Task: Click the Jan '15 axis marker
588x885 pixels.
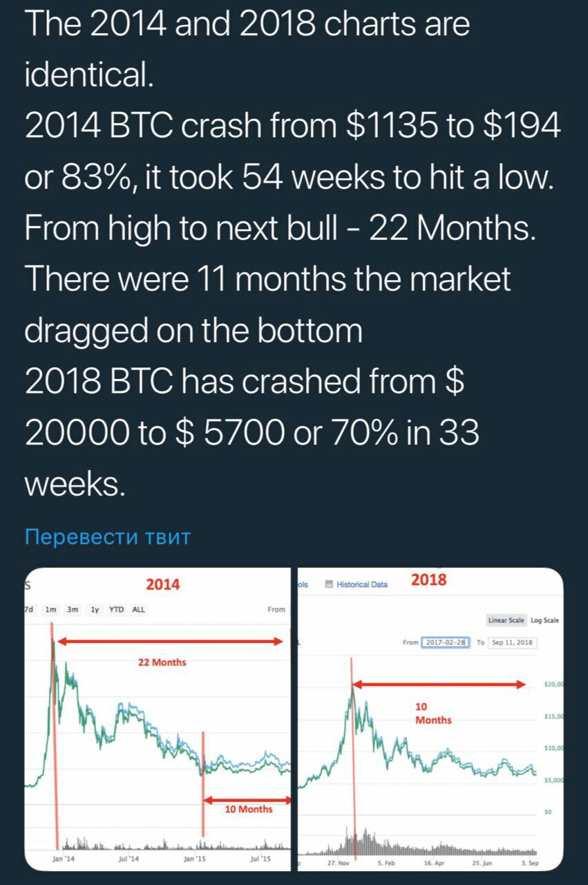Action: tap(193, 858)
